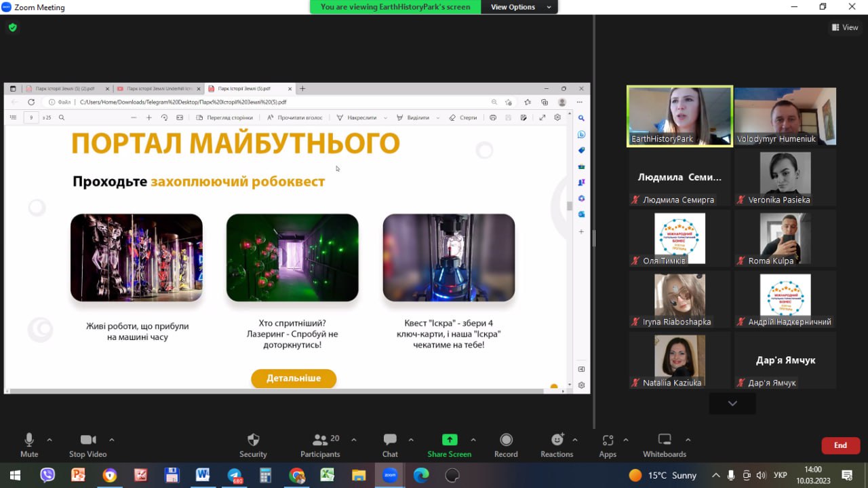Click the green encryption shield icon

[12, 27]
